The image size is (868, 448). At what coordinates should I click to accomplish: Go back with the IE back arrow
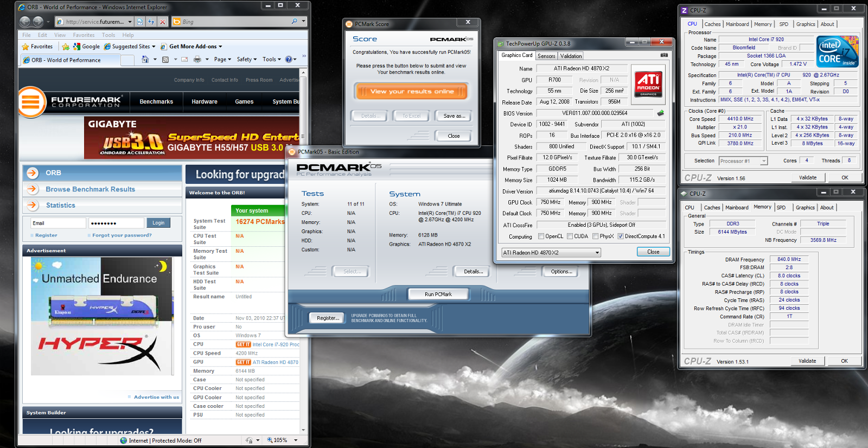25,22
